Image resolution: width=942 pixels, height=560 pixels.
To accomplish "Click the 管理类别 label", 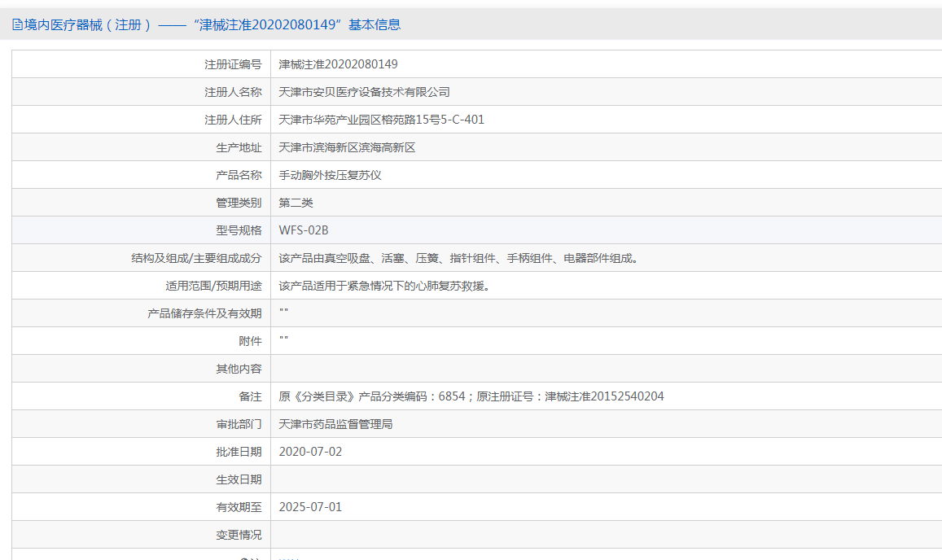I will [x=239, y=203].
